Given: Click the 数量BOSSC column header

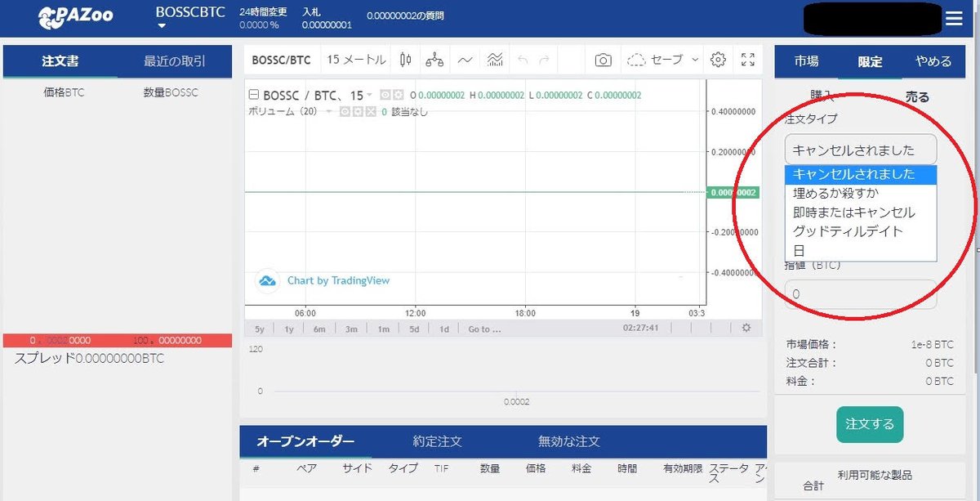Looking at the screenshot, I should pos(171,92).
